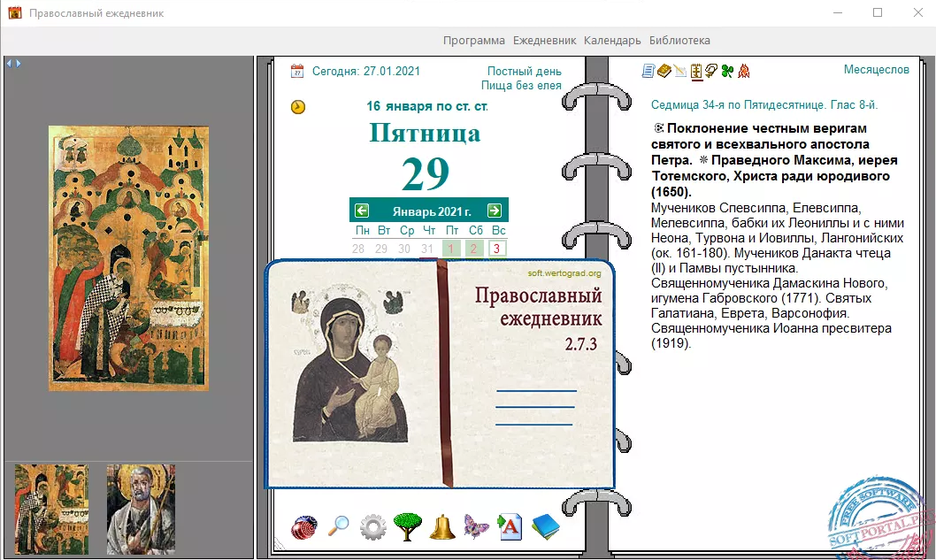Open the Программа menu

[x=474, y=40]
